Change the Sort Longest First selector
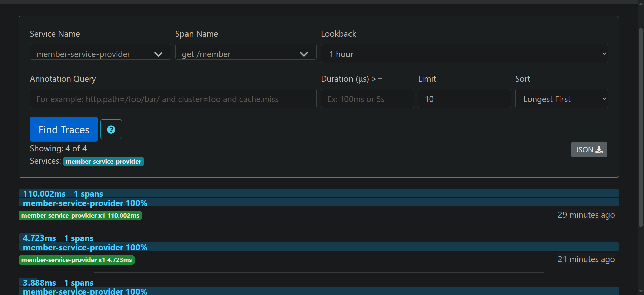The width and height of the screenshot is (644, 295). click(561, 99)
